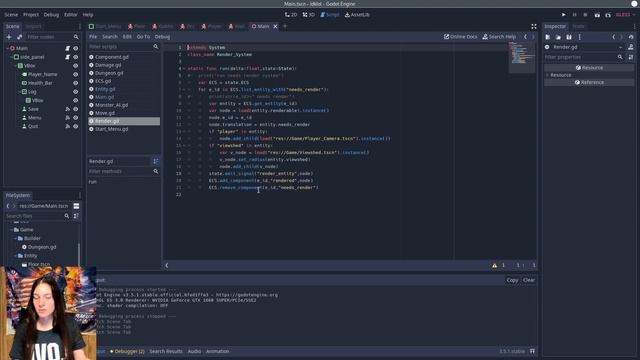Create a new resource in Inspector
640x360 pixels.
(x=548, y=37)
